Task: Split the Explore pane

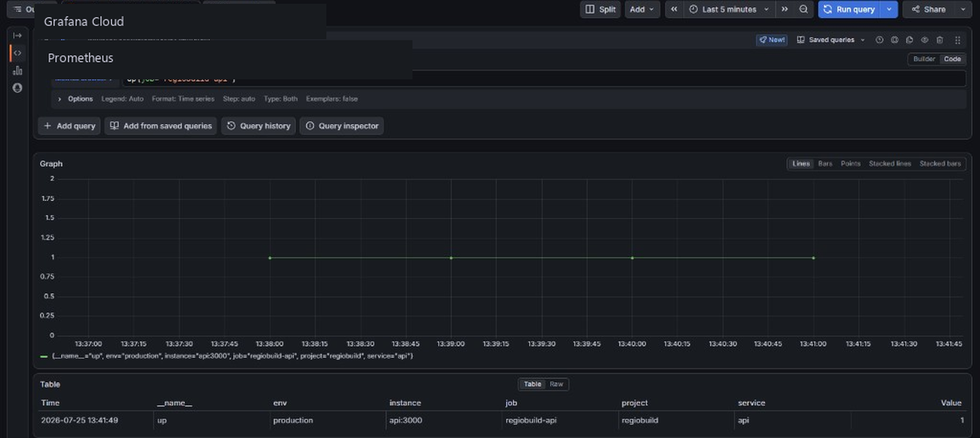Action: (601, 9)
